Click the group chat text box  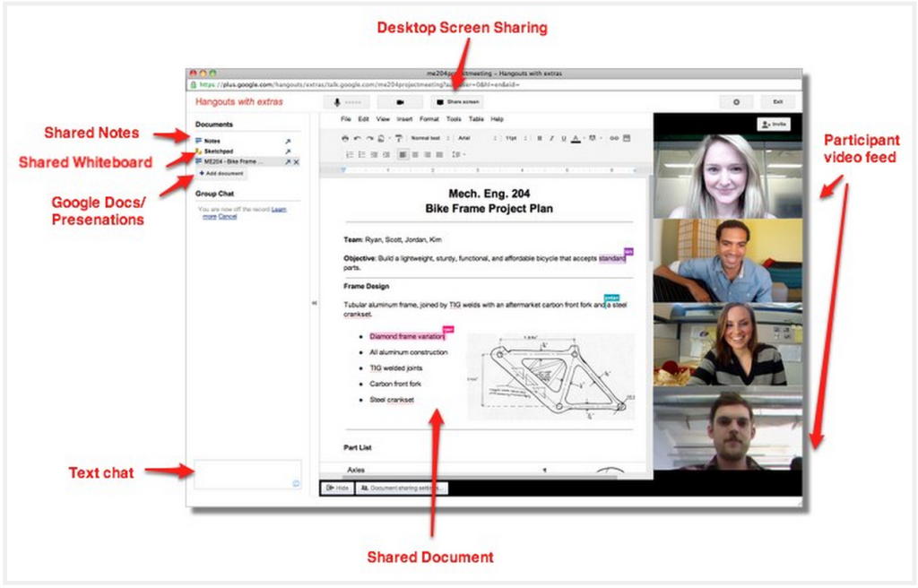pos(247,475)
